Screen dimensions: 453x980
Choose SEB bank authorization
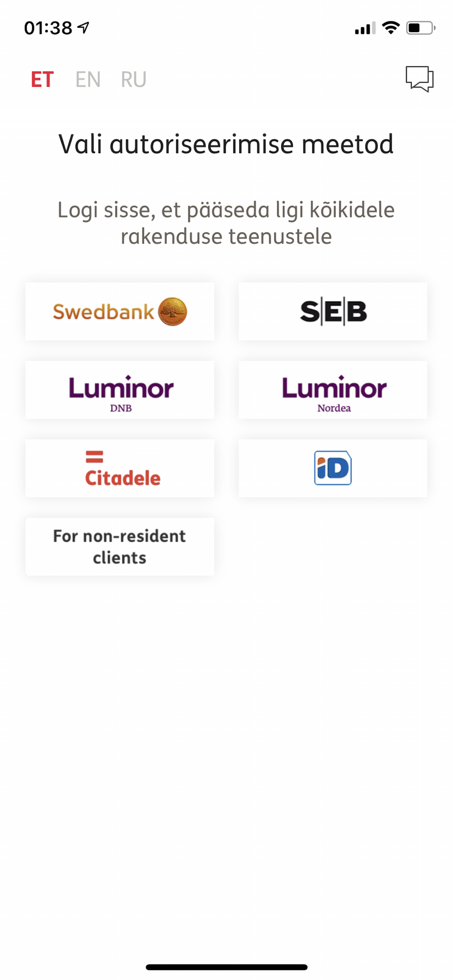pos(333,311)
